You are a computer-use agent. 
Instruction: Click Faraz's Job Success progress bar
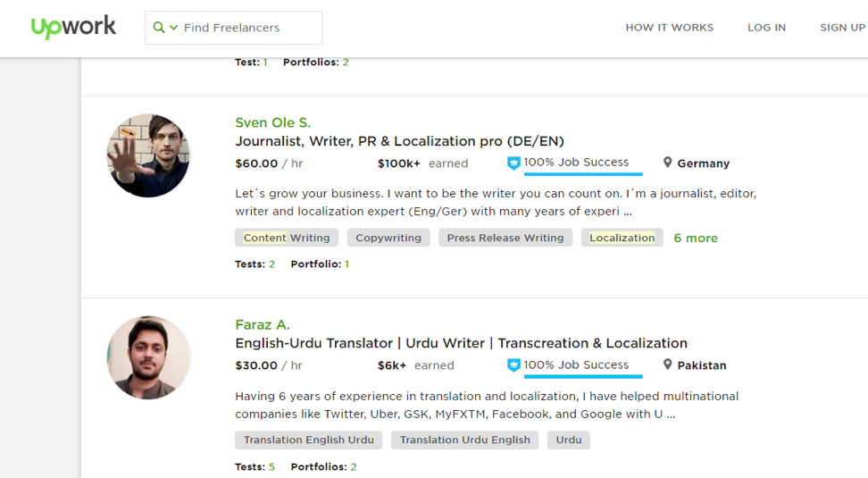583,377
